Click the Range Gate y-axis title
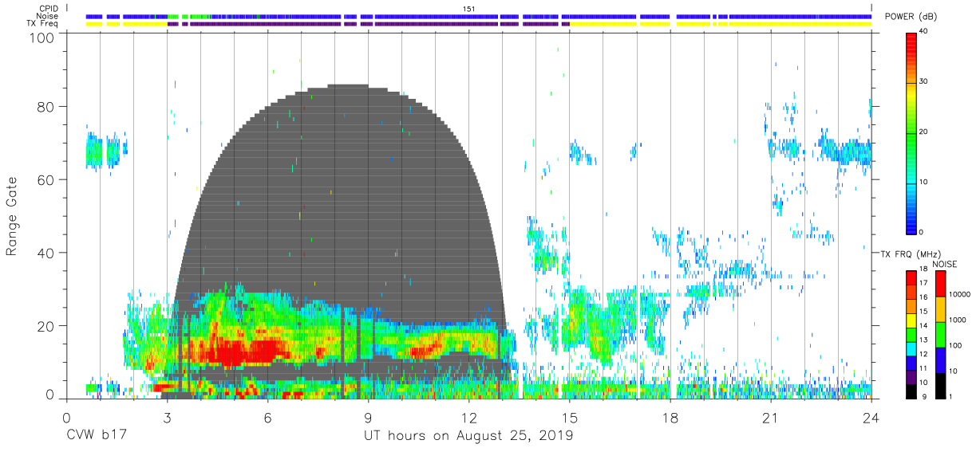This screenshot has width=980, height=452. pyautogui.click(x=12, y=217)
